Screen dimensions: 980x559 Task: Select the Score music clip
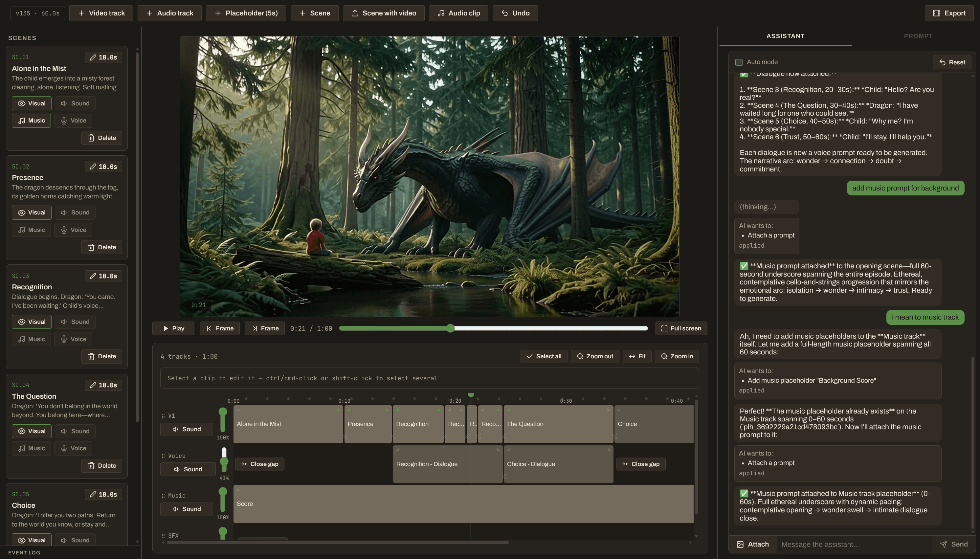(x=463, y=504)
